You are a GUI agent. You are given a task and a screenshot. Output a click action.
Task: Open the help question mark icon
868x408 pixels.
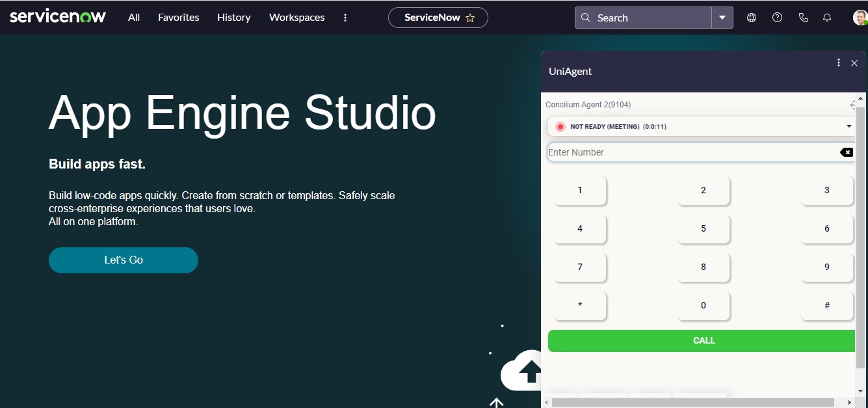[x=777, y=18]
